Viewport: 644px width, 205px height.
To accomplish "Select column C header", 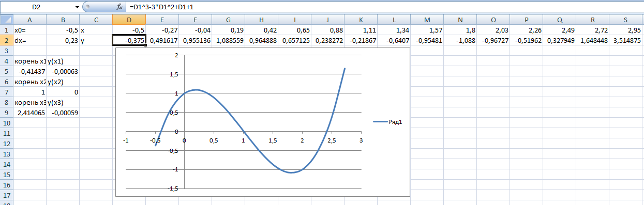I will (x=96, y=20).
